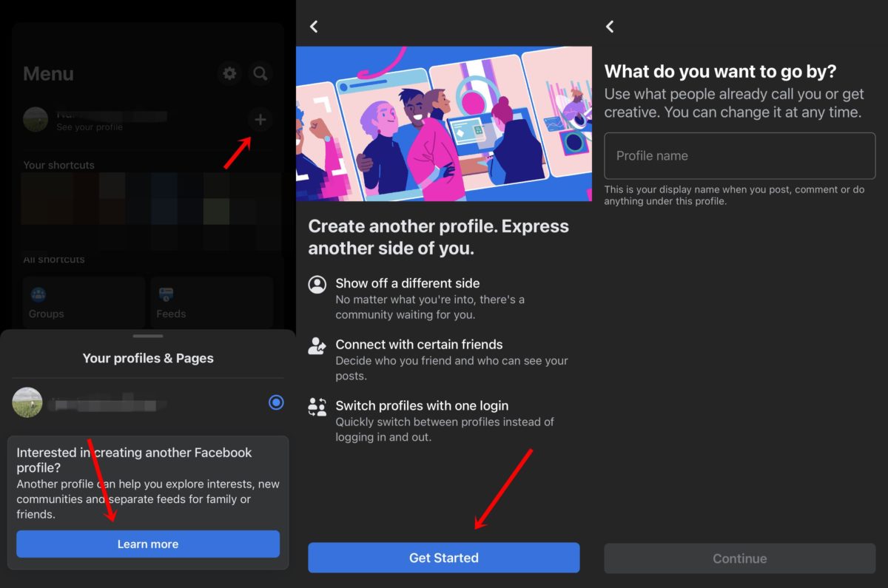Tap the plus icon beside profile name
The width and height of the screenshot is (888, 588).
[x=260, y=120]
